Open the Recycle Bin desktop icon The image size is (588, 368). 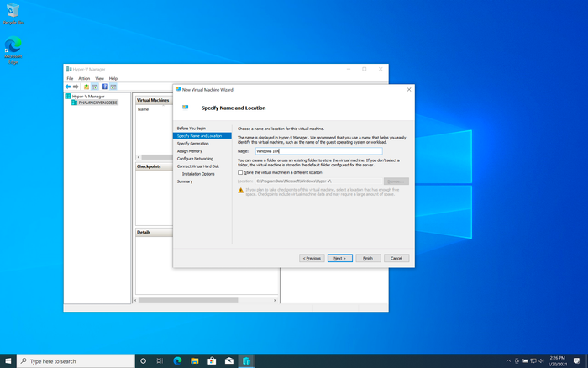coord(13,14)
